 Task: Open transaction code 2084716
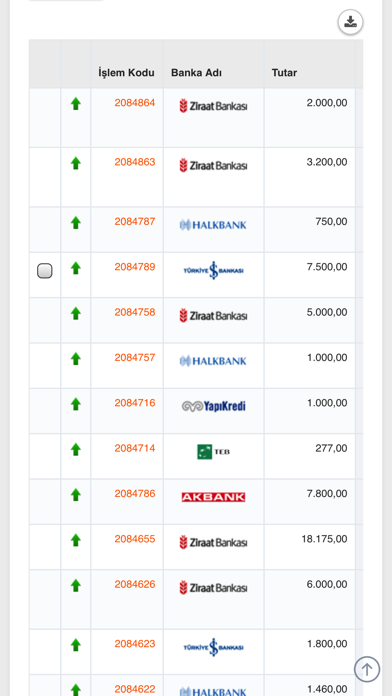(x=135, y=403)
